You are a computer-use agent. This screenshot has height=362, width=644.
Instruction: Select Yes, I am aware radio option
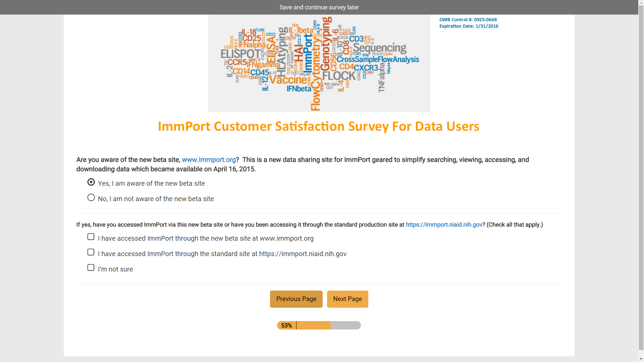coord(91,182)
